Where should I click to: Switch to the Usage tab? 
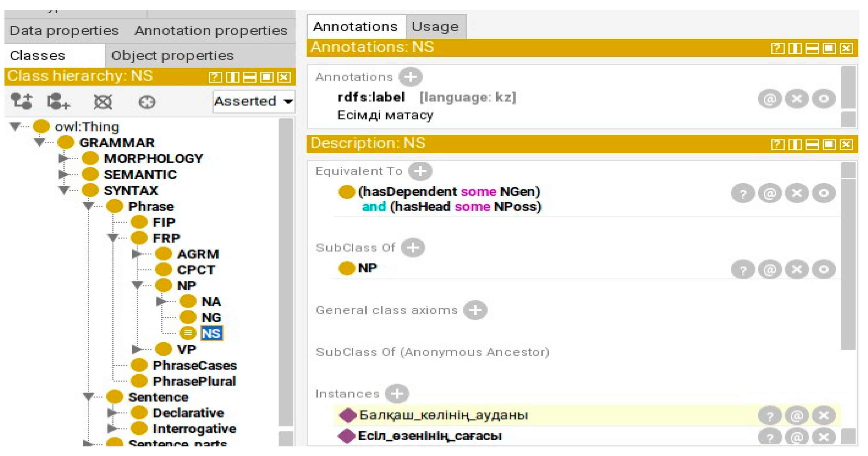(x=435, y=27)
